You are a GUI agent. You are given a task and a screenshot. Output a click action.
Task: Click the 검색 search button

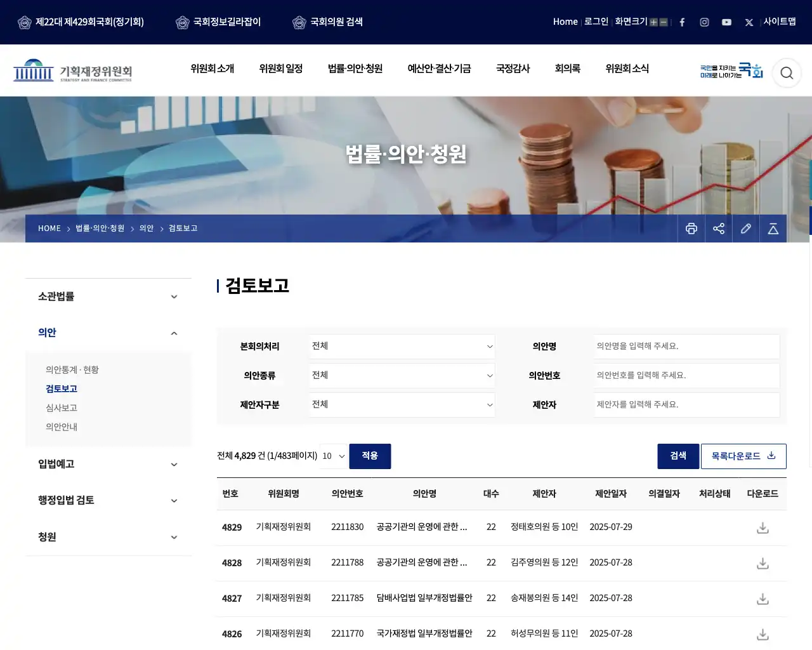678,456
